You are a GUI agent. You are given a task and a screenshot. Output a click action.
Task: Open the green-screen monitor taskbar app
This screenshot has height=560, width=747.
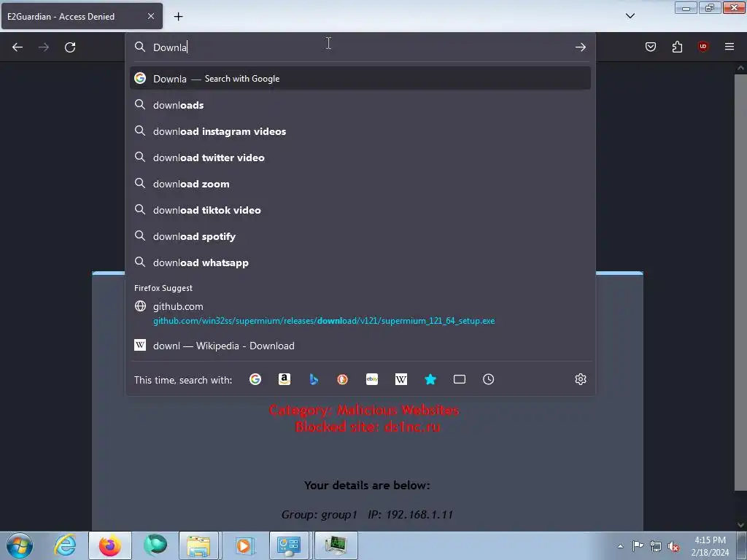click(x=336, y=545)
